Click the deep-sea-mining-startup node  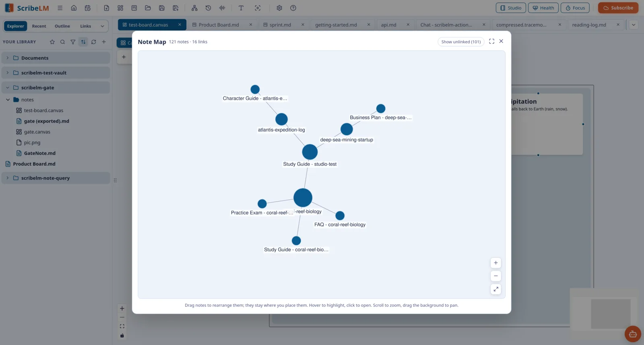(x=347, y=129)
